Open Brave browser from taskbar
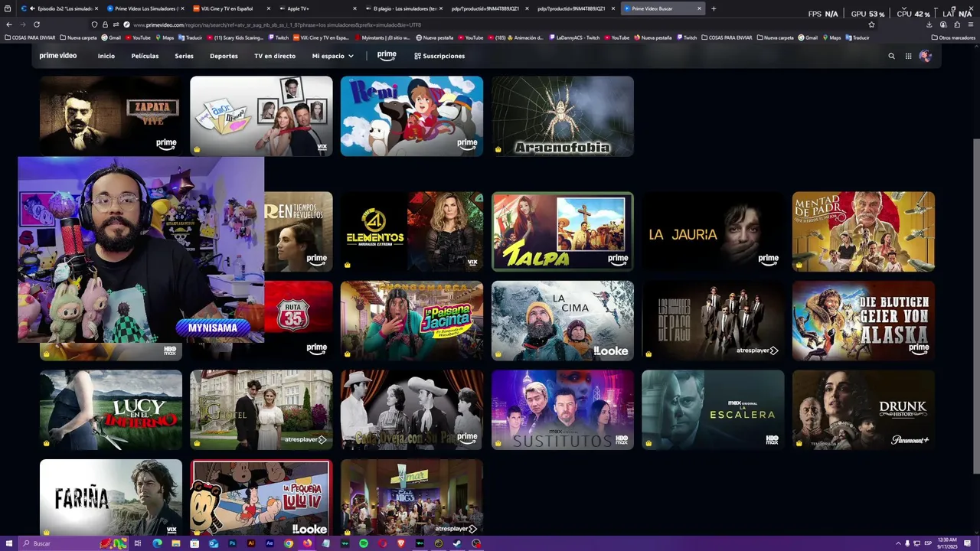Screen dimensions: 980x551 pos(401,543)
